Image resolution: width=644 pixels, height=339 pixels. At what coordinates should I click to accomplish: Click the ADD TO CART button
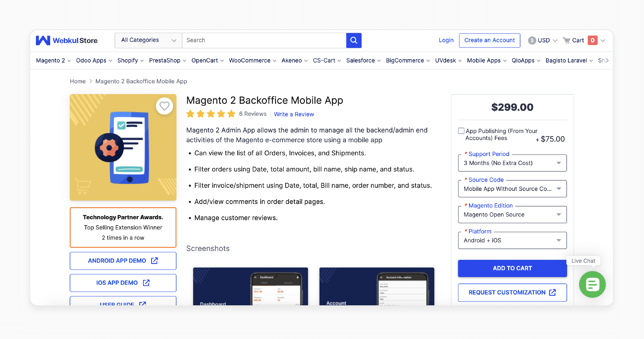pyautogui.click(x=512, y=268)
